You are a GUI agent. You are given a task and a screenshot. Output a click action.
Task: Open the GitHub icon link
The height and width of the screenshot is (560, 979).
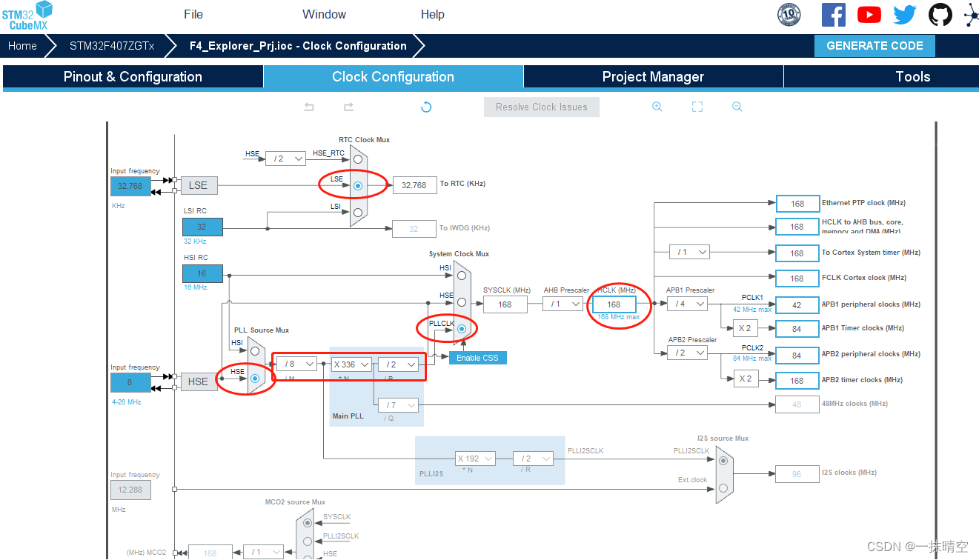point(940,15)
